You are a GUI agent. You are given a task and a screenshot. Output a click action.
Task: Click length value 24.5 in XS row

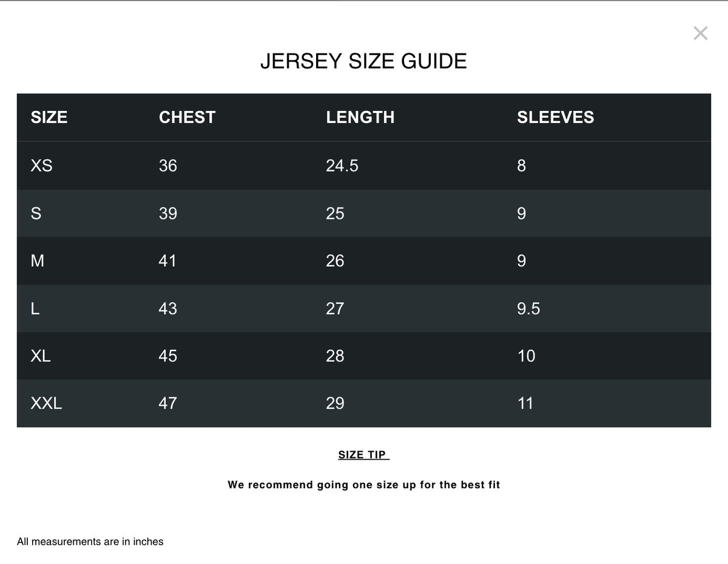pyautogui.click(x=342, y=166)
